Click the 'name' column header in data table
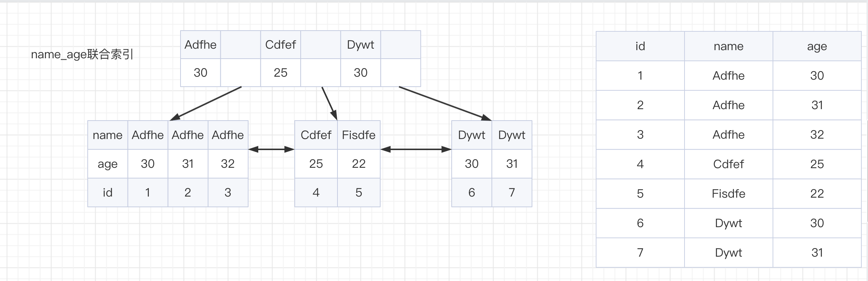This screenshot has width=868, height=281. (729, 46)
